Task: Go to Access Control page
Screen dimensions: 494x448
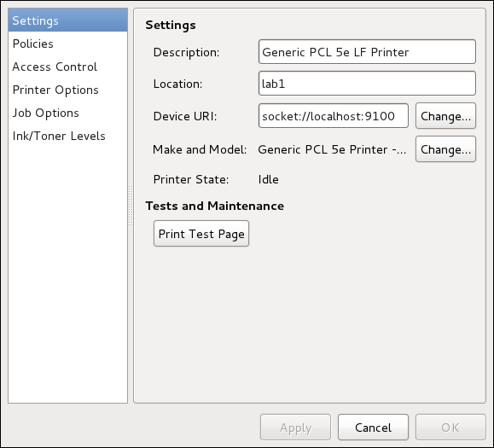Action: [x=67, y=67]
